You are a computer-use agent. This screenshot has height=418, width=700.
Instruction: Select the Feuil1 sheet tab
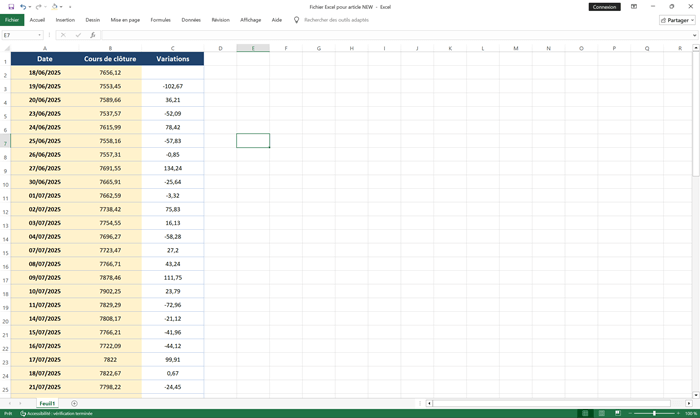pos(47,403)
